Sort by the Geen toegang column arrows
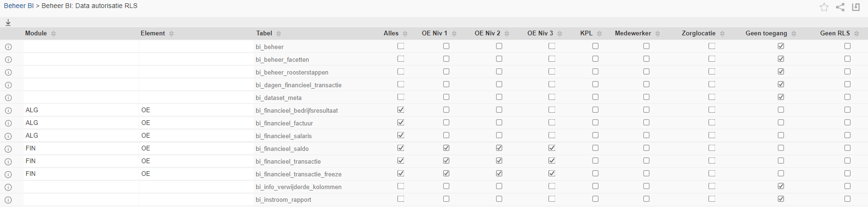Screen dimensions: 868x207 794,33
